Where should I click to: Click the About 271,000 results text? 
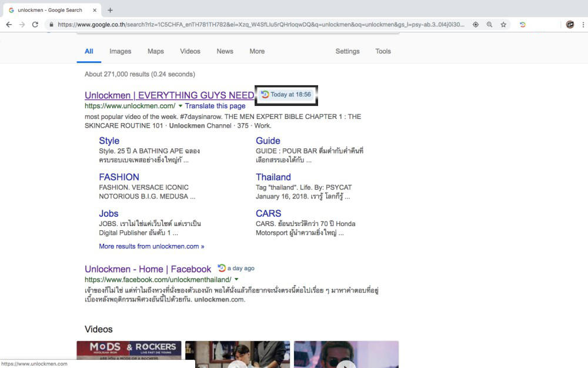tap(140, 74)
